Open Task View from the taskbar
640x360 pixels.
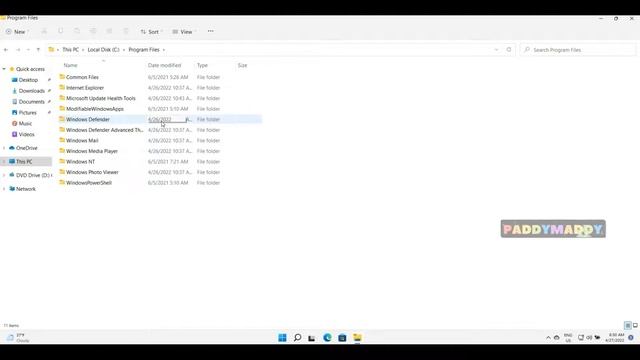[x=312, y=338]
